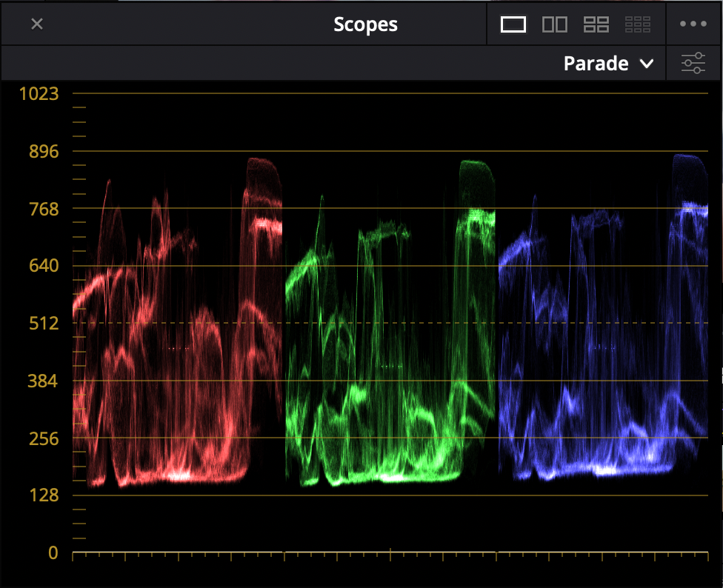Click the 128 scale label

(x=43, y=495)
